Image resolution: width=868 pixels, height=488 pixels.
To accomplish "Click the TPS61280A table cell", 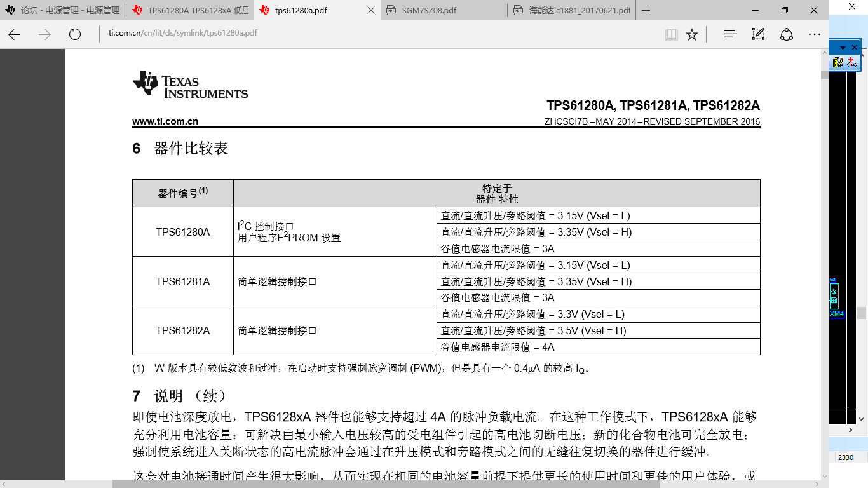I will click(183, 232).
